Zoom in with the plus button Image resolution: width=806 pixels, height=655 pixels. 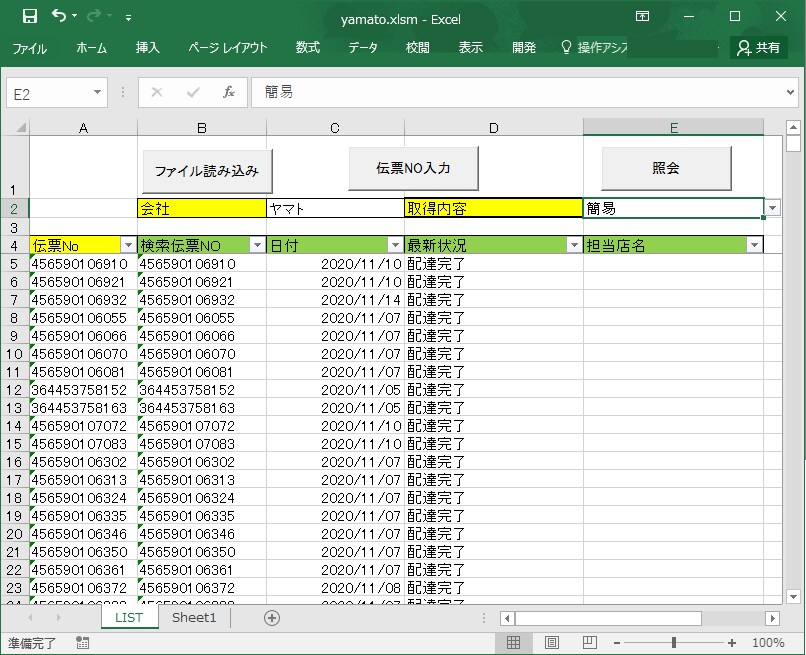point(732,643)
